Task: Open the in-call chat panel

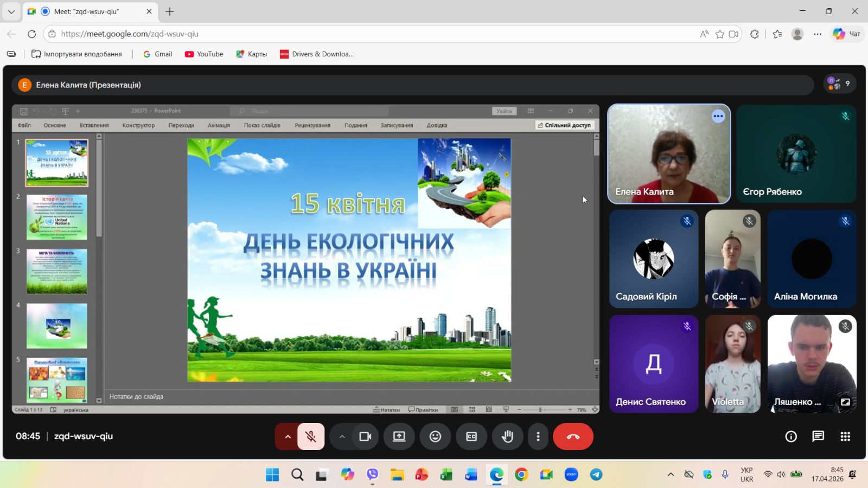Action: (x=818, y=436)
